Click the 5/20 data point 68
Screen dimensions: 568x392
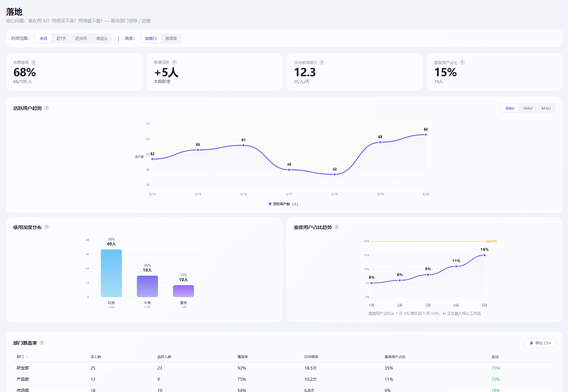pos(426,134)
